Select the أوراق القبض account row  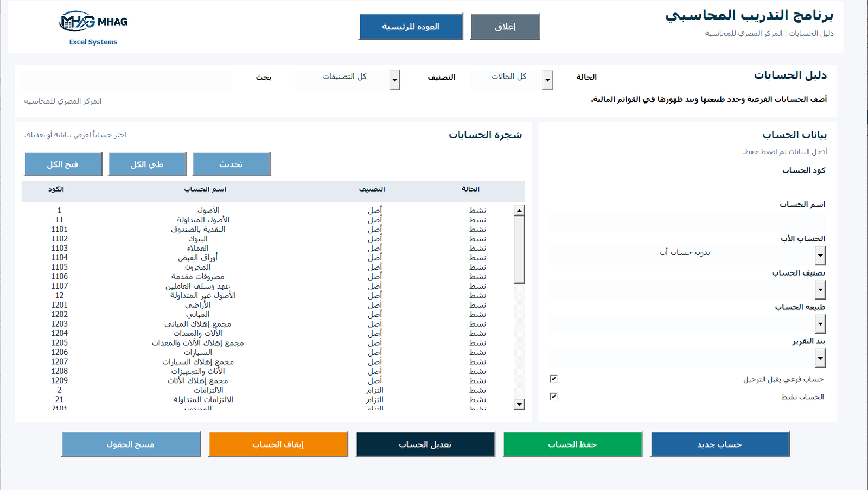268,258
